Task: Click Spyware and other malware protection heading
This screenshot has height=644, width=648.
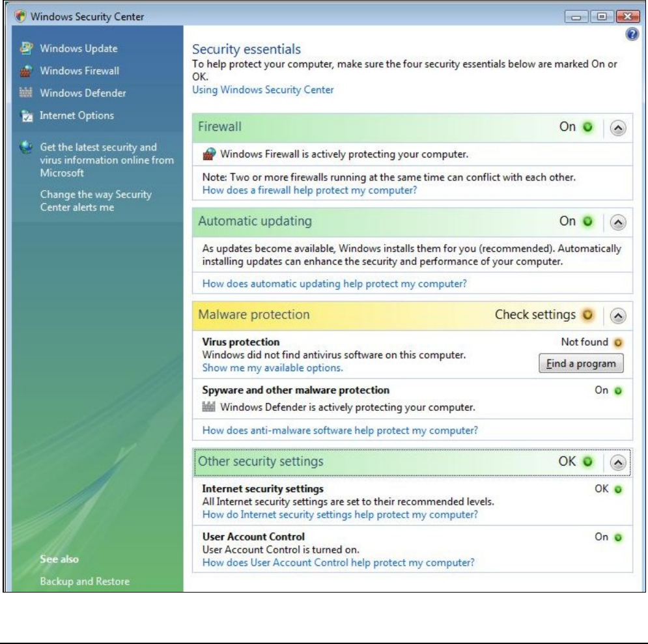Action: coord(296,390)
